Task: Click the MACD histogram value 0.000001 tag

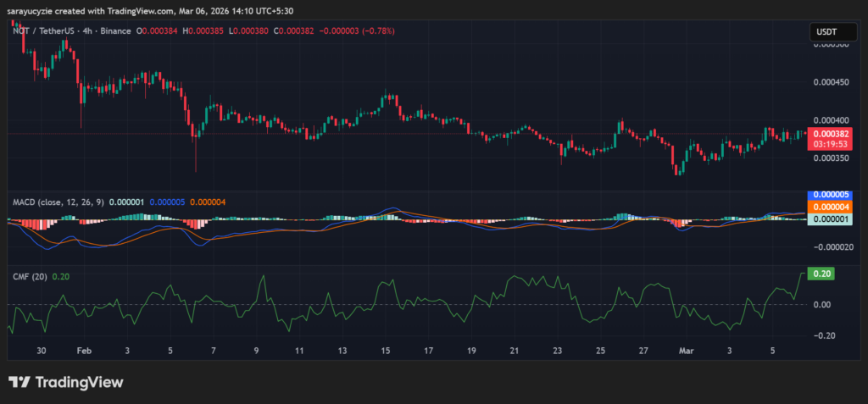Action: pos(826,219)
